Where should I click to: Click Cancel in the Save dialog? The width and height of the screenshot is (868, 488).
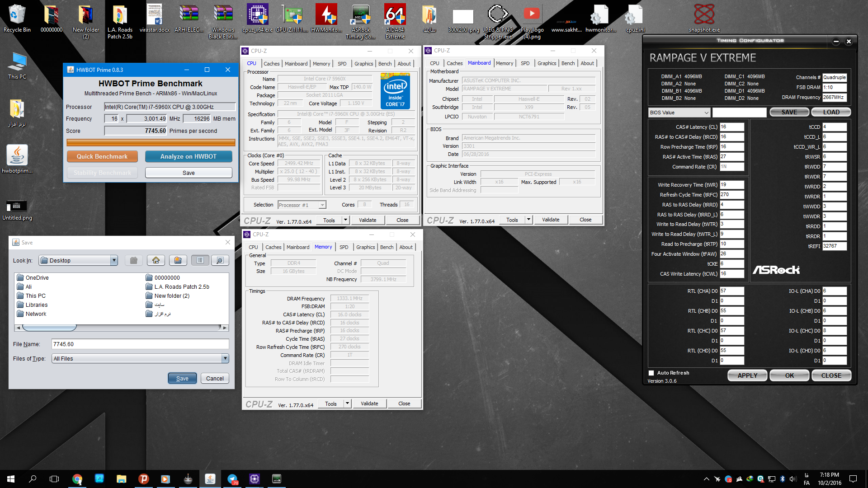coord(215,379)
